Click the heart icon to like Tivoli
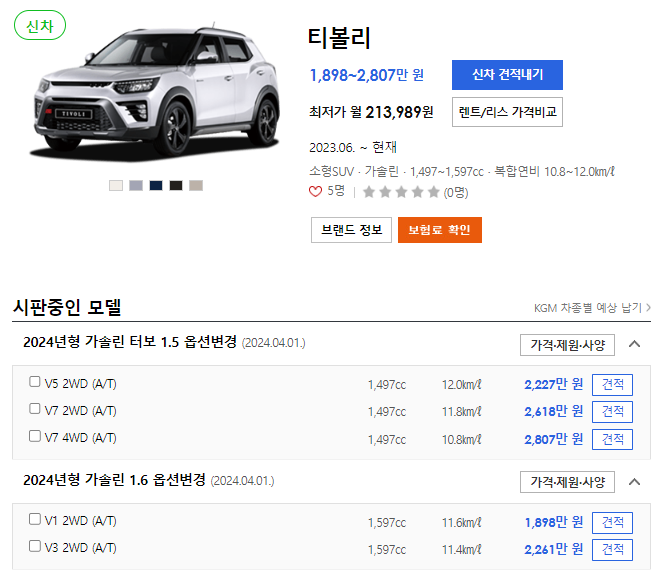 pos(315,192)
